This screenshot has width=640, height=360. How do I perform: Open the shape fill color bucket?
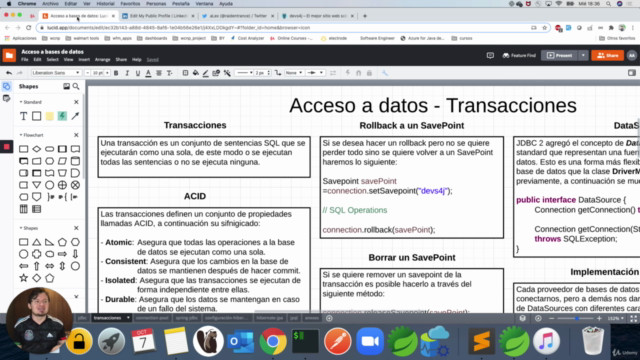[196, 73]
